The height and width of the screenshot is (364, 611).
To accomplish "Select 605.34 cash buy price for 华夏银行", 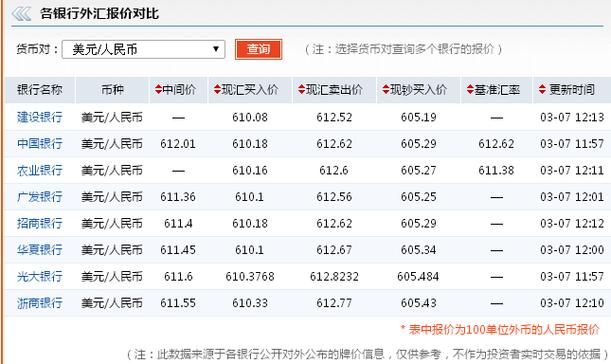I will click(x=419, y=250).
